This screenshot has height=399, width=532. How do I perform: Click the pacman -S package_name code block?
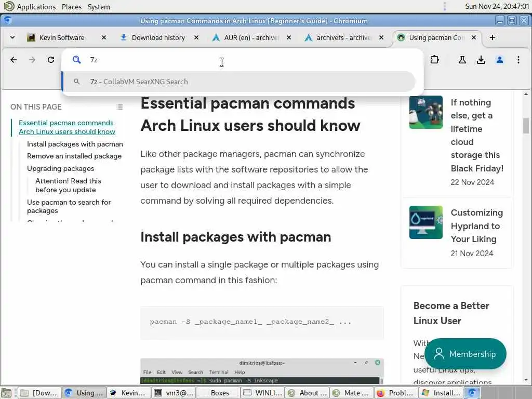[x=262, y=323]
